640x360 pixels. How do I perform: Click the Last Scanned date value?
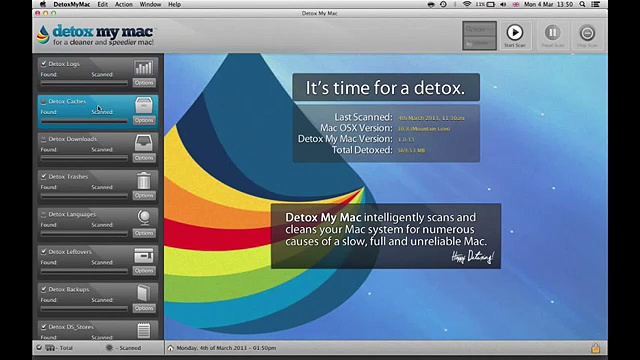pos(431,118)
